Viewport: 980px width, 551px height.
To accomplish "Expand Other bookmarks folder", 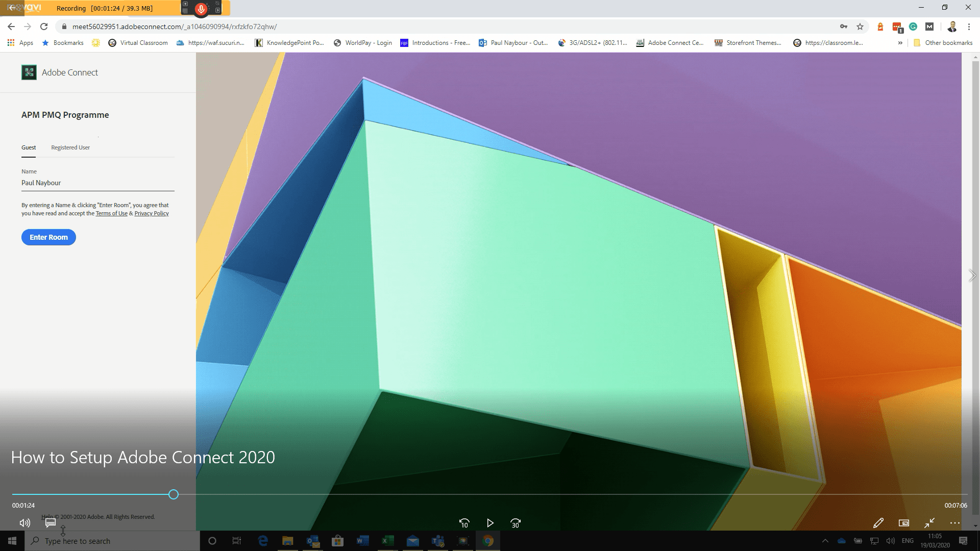I will pyautogui.click(x=943, y=43).
